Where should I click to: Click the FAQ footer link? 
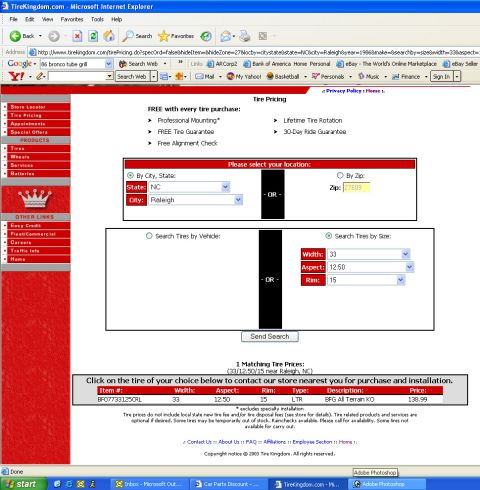251,442
